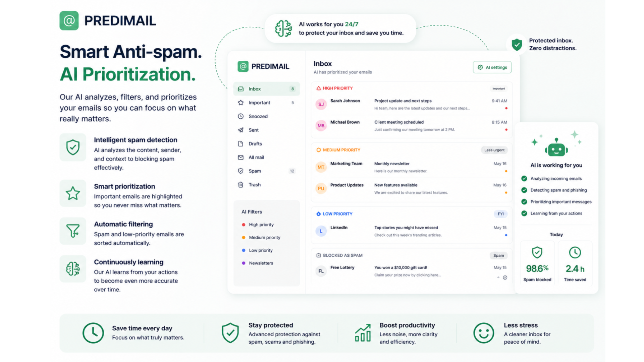Screen dimensions: 644x362
Task: Filter by Newsletters
Action: point(257,263)
